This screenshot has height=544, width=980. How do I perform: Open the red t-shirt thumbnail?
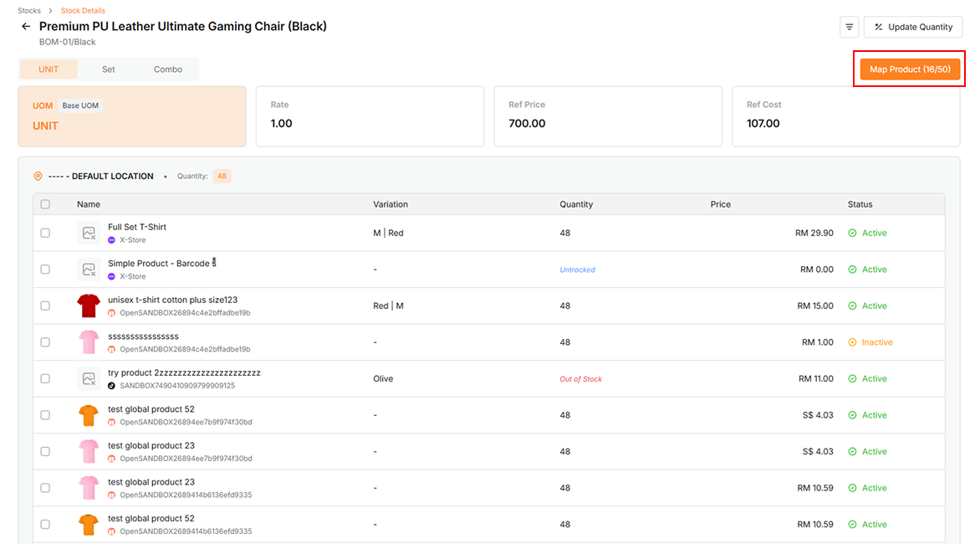coord(89,305)
